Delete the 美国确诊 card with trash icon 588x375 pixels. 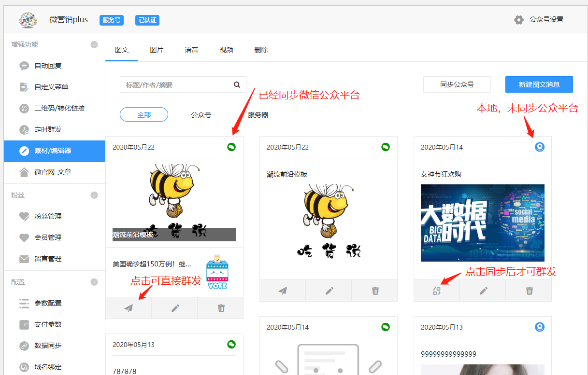click(221, 308)
